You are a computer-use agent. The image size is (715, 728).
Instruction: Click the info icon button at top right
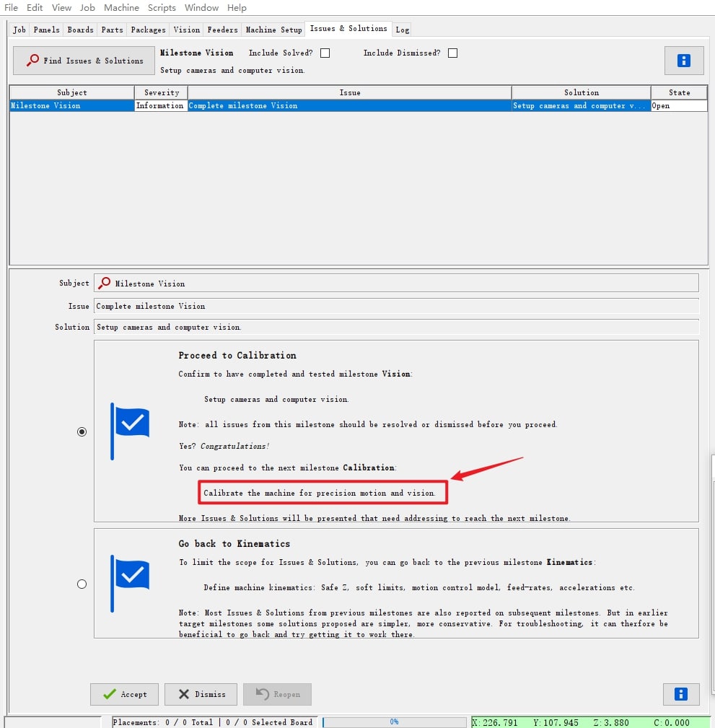[683, 61]
